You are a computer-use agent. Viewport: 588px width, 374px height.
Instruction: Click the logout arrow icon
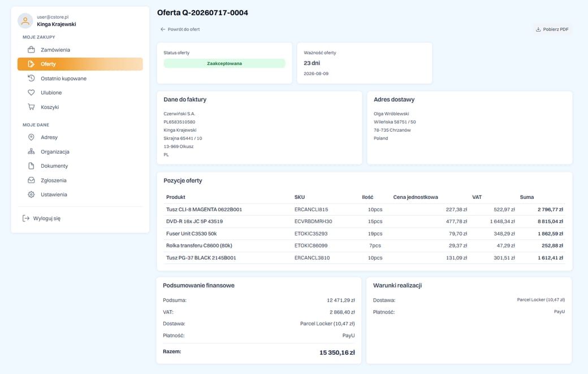pos(26,219)
